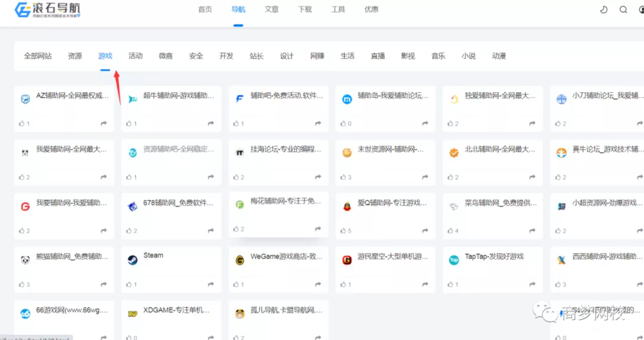Switch to 活动 category tab

coord(135,56)
